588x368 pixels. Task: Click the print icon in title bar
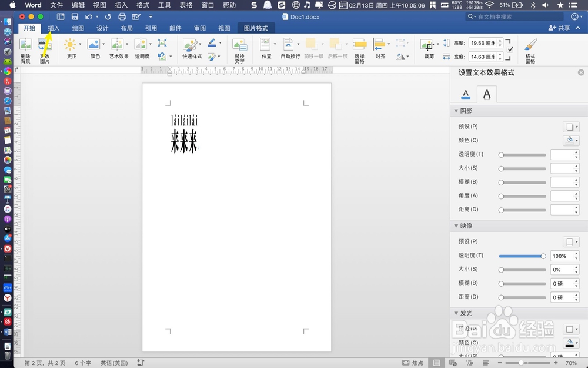122,16
